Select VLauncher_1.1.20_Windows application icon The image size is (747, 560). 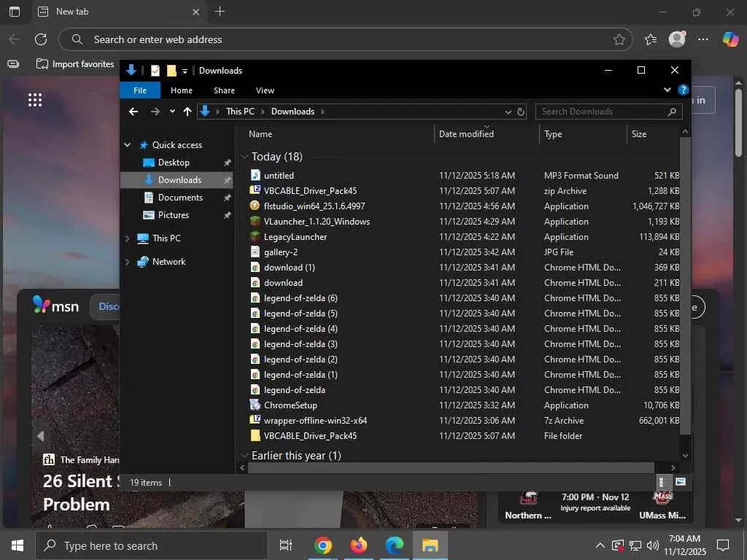(x=255, y=222)
